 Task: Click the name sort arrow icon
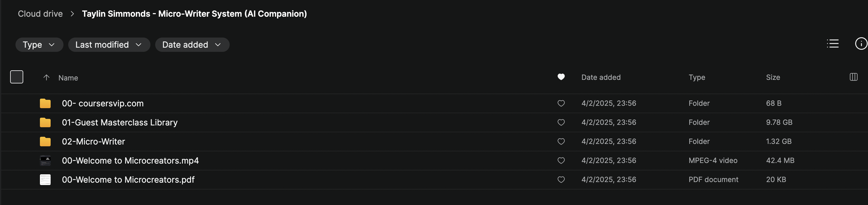pyautogui.click(x=46, y=77)
